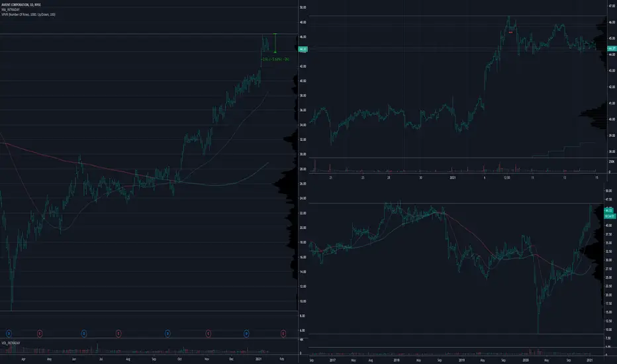Click the 36.00 label on the left chart price axis
Screen dimensions: 617x364
point(303,110)
